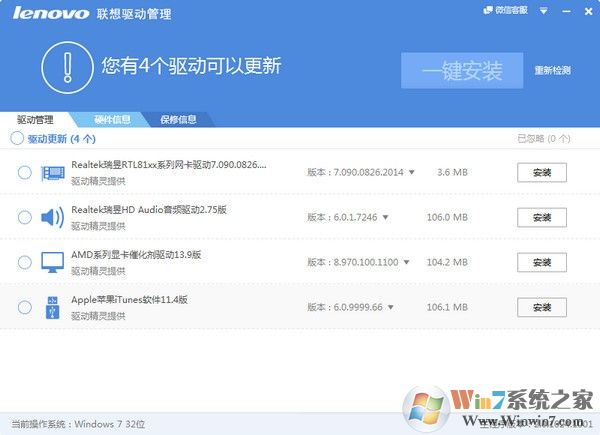This screenshot has height=435, width=600.
Task: Switch to the 保修信息 tab
Action: click(x=178, y=120)
